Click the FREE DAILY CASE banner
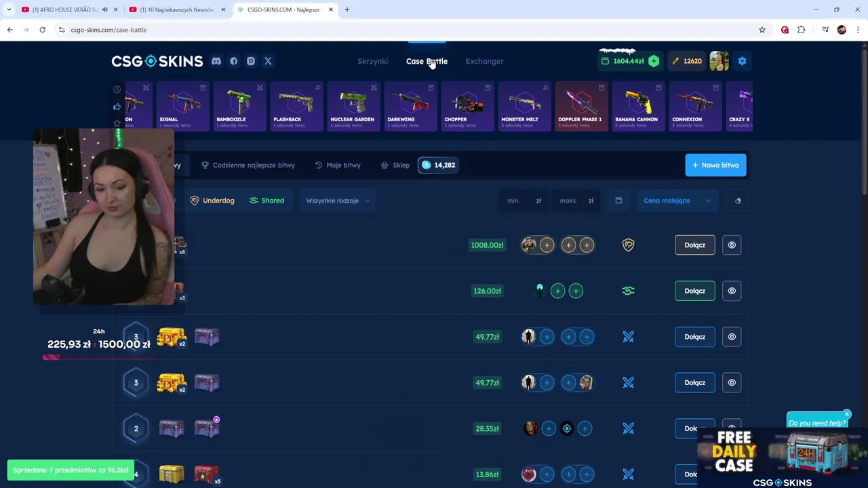The image size is (868, 488). click(x=782, y=457)
